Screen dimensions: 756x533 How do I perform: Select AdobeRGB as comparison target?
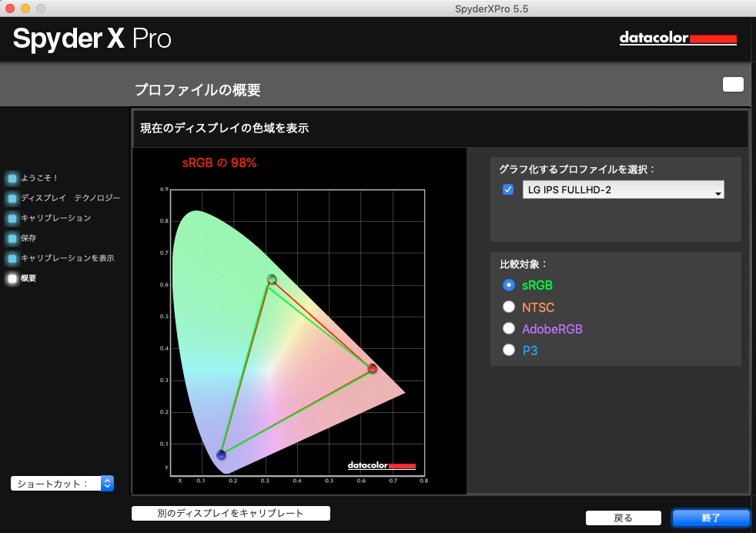tap(509, 328)
